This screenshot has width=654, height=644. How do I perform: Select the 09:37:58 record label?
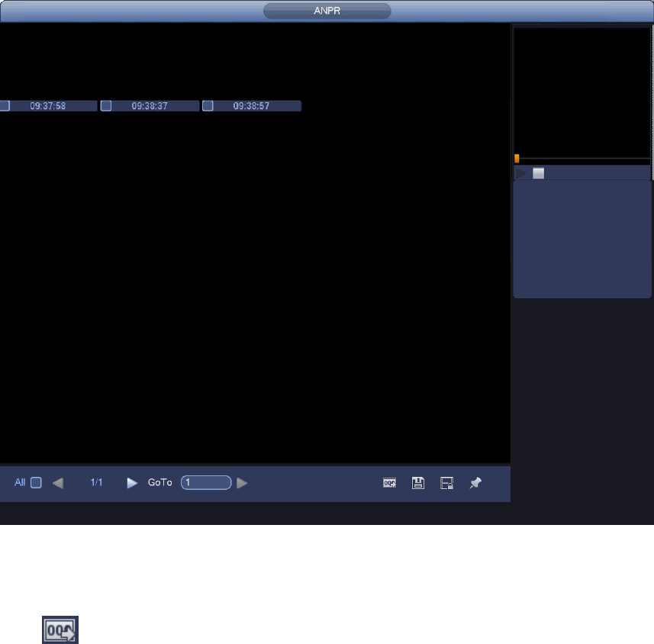click(x=48, y=106)
